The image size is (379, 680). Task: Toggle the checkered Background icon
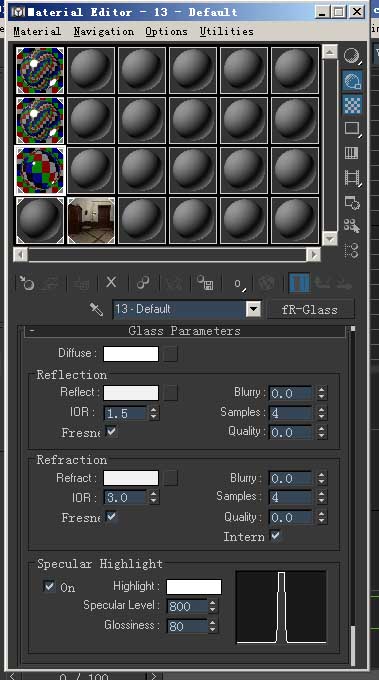(x=353, y=105)
